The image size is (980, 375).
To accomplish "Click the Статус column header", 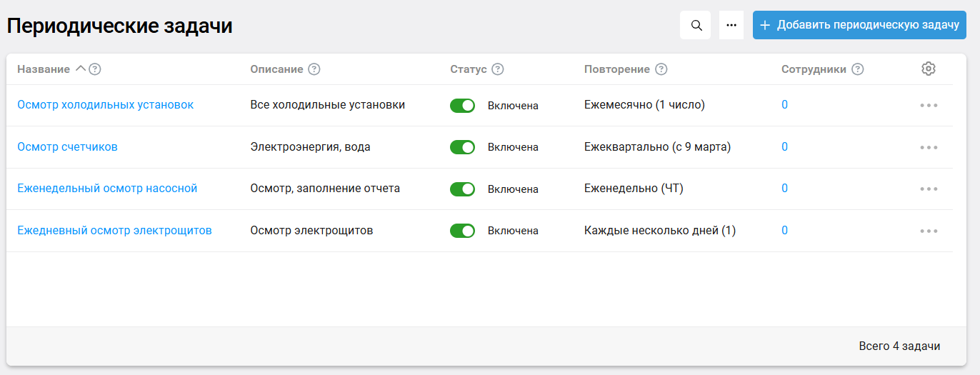I will tap(469, 69).
